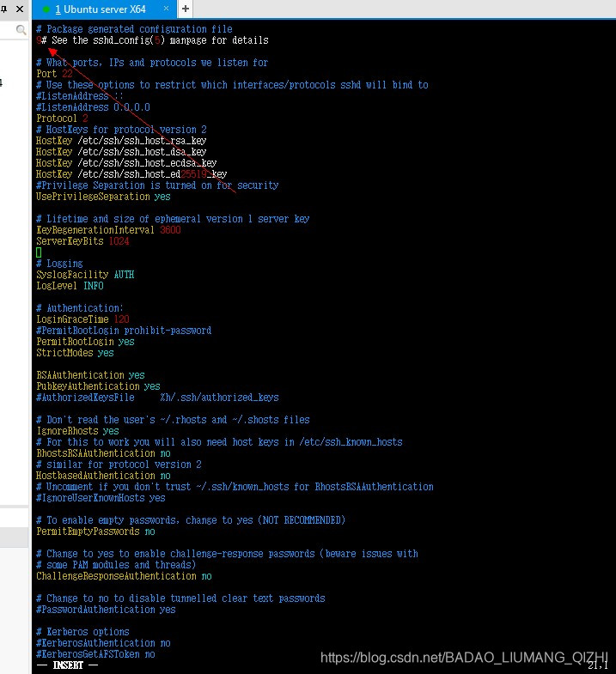This screenshot has height=674, width=616.
Task: Click "RhostsRSAAuthentication no" line
Action: (x=103, y=453)
